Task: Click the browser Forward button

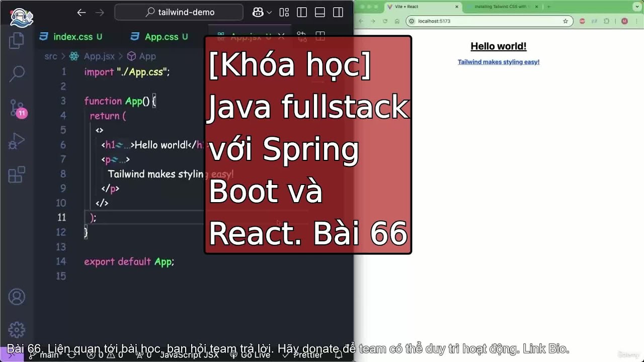Action: (373, 21)
